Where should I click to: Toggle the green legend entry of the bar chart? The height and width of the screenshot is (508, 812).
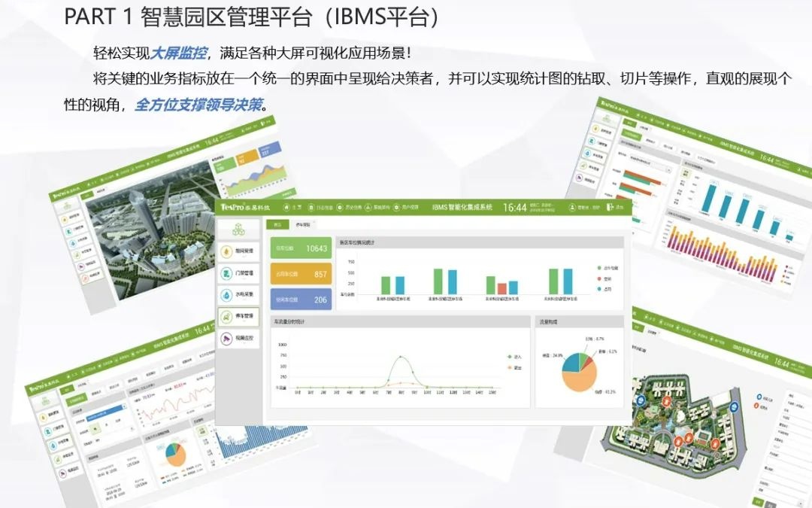[x=607, y=268]
